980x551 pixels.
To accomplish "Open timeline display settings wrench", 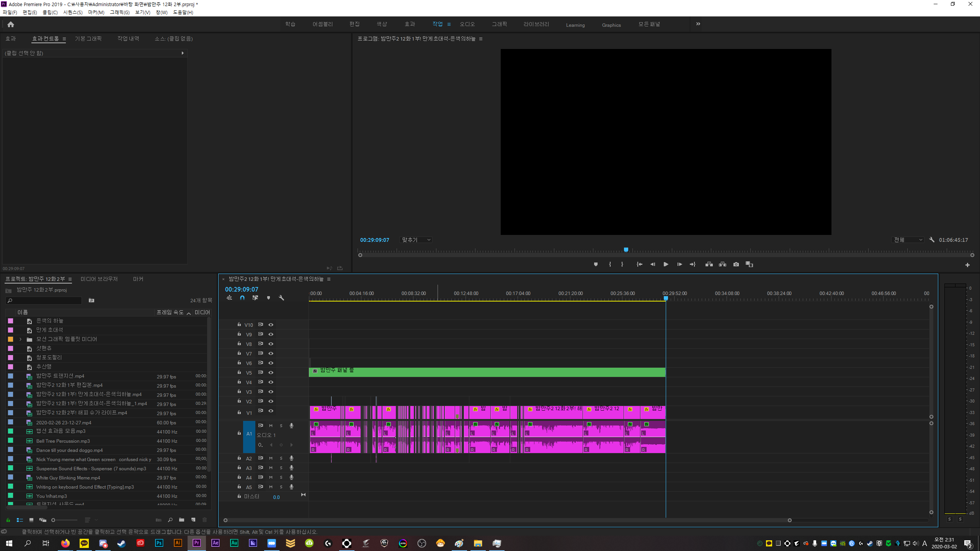I will pos(281,298).
